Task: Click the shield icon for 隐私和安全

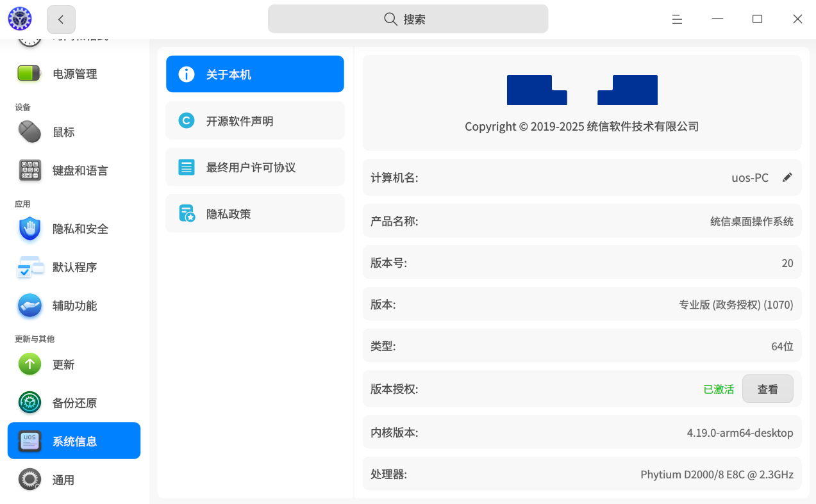Action: click(29, 229)
